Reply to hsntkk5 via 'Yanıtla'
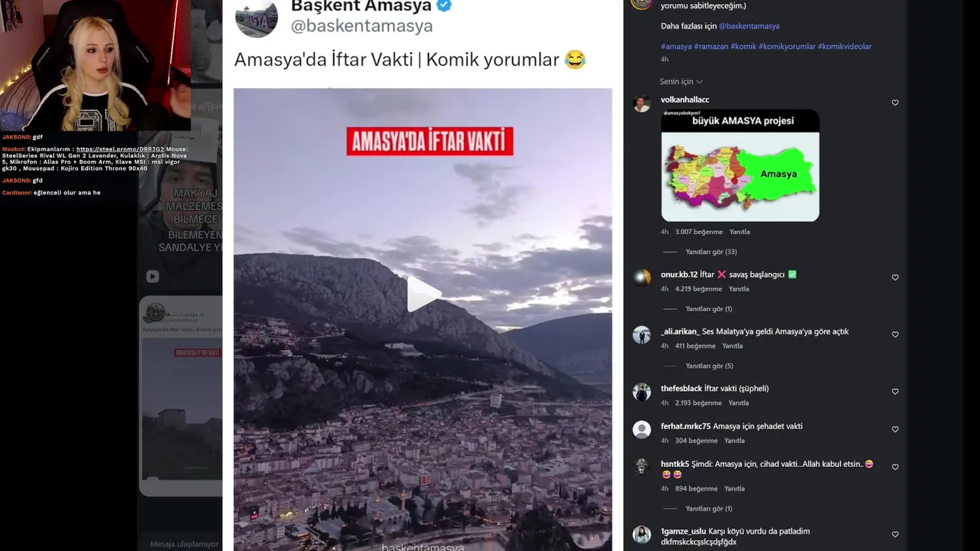Image resolution: width=980 pixels, height=551 pixels. 734,488
